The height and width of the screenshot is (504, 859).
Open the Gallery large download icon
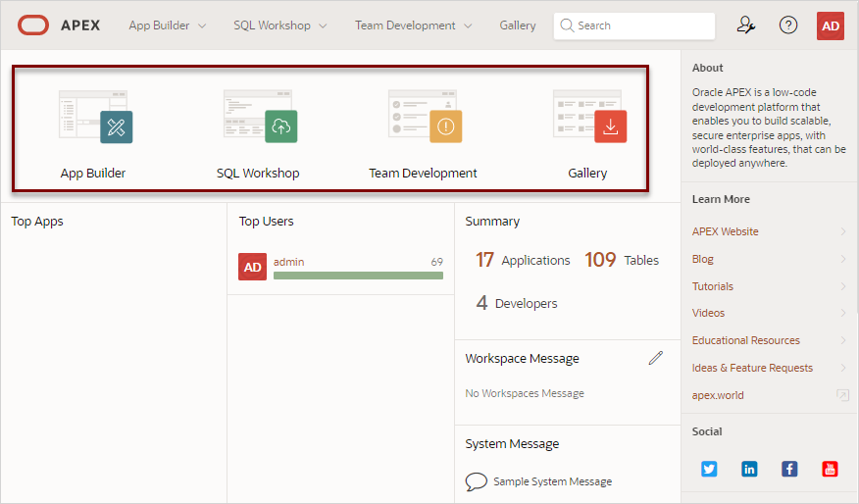[590, 117]
